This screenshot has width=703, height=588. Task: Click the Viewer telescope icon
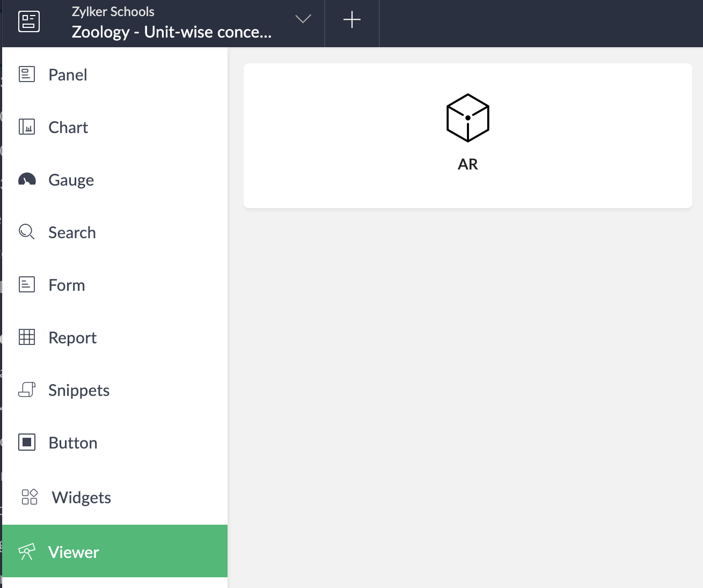coord(27,552)
